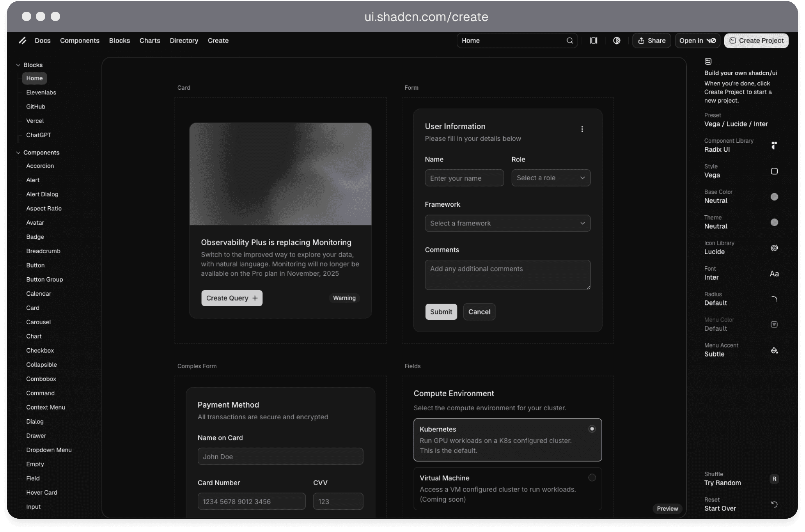805x532 pixels.
Task: Collapse the Blocks sidebar section
Action: pyautogui.click(x=18, y=65)
